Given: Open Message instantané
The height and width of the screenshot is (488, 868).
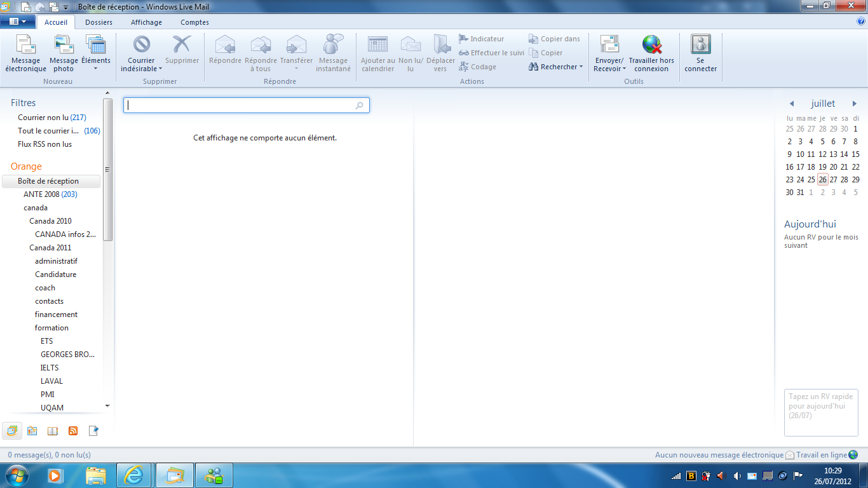Looking at the screenshot, I should pos(333,53).
